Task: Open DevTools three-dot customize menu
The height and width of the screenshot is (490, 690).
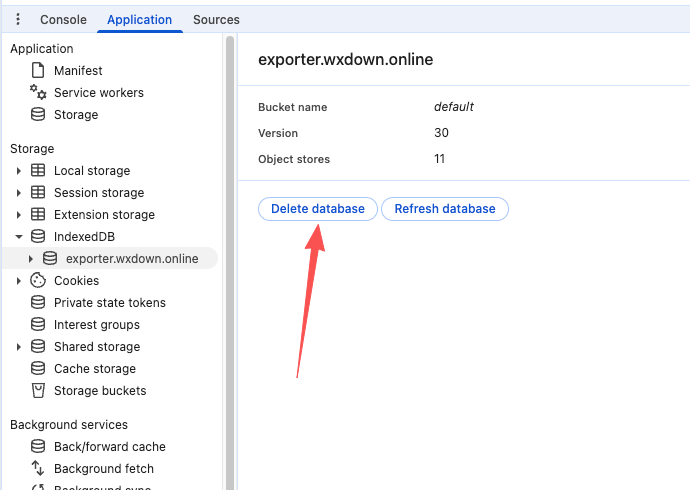Action: coord(17,19)
